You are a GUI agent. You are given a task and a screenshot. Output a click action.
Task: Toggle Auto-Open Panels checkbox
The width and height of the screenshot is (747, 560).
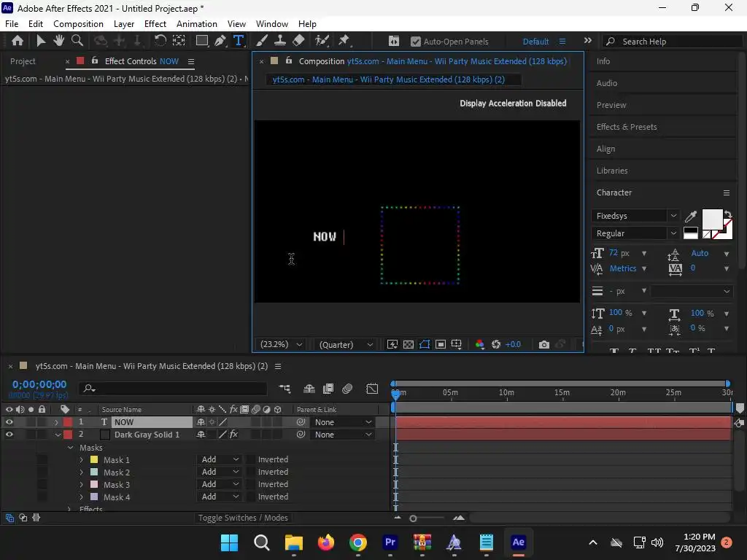(415, 42)
